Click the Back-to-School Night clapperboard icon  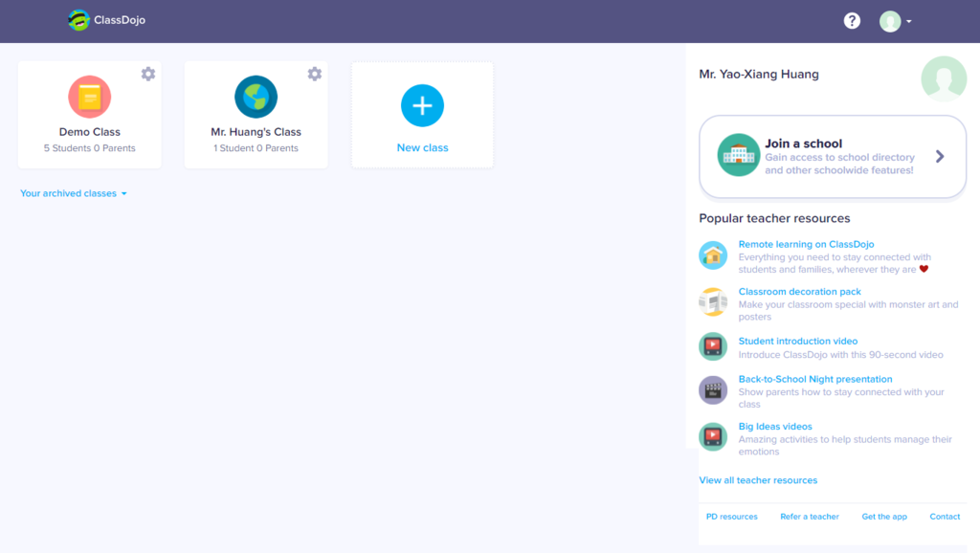713,390
